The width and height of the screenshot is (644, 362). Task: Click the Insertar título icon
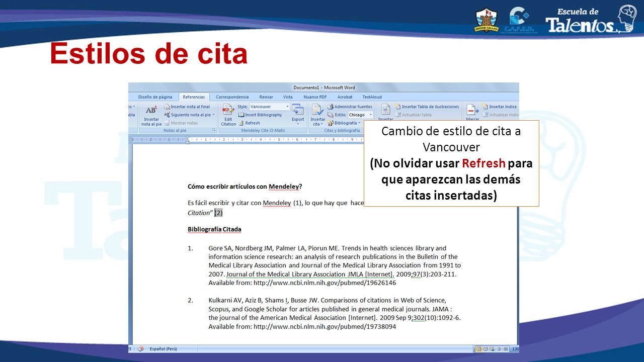click(385, 112)
